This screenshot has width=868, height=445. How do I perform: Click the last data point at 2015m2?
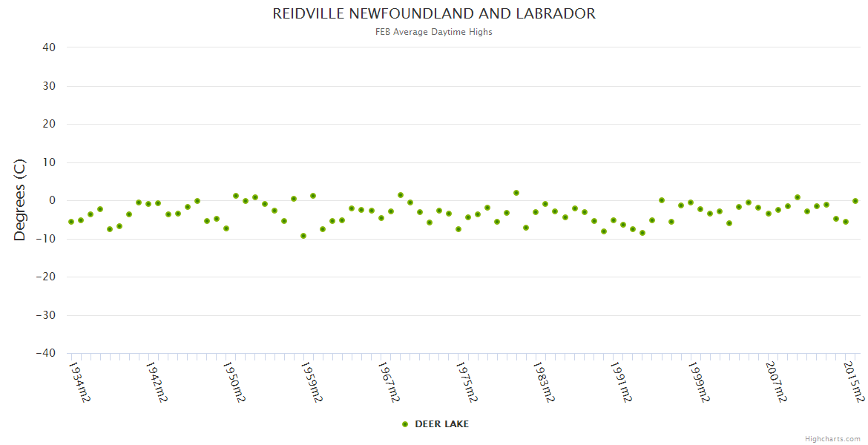[x=855, y=201]
